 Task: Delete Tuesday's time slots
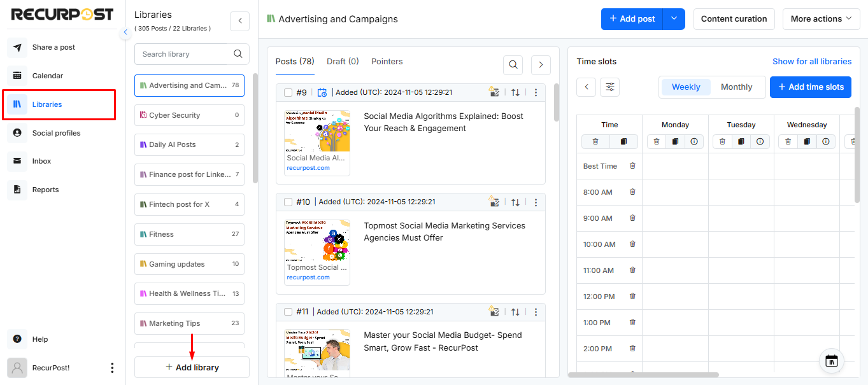coord(722,141)
